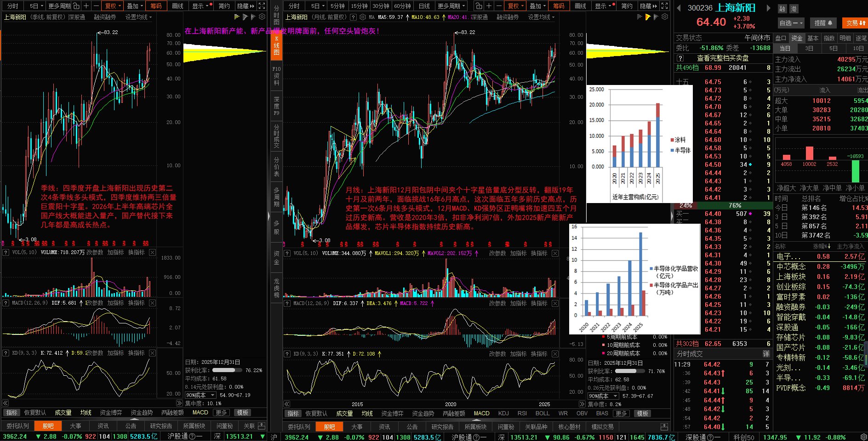
Task: Switch to the 盘口 tab in the quote panel
Action: [781, 38]
